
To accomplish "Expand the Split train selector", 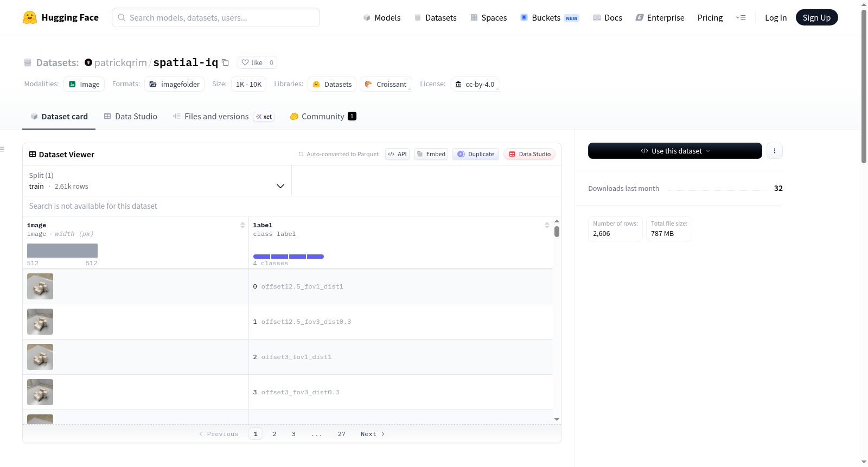I will tap(157, 181).
